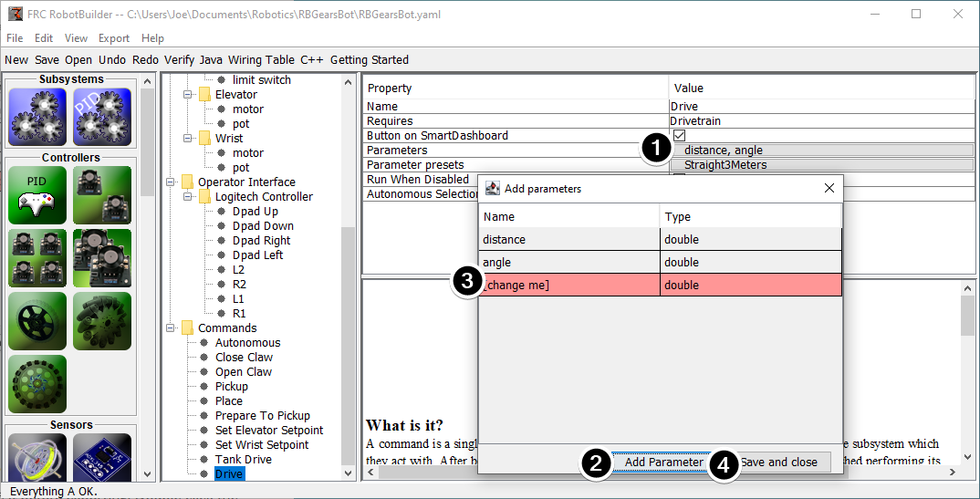
Task: Click Save and close button
Action: [x=778, y=463]
